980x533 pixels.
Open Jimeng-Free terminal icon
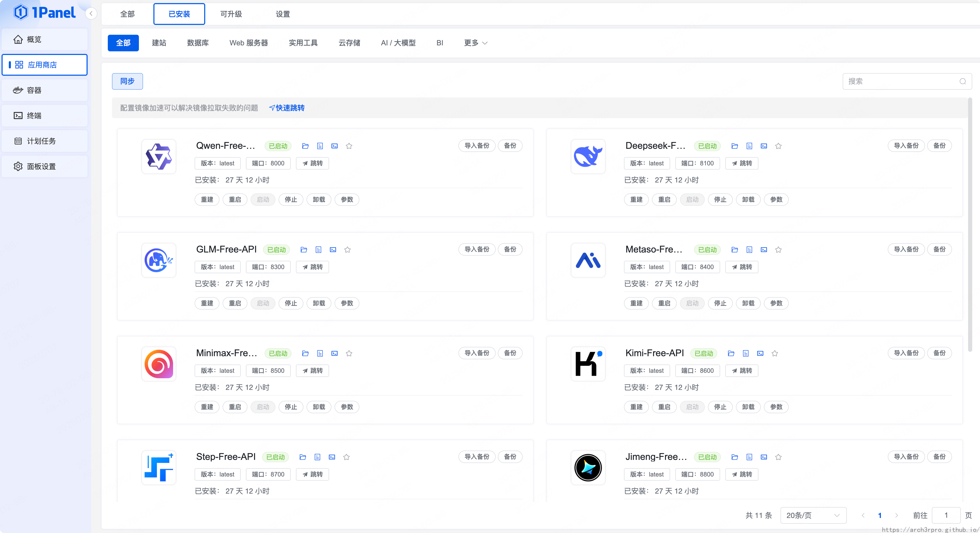pos(764,457)
